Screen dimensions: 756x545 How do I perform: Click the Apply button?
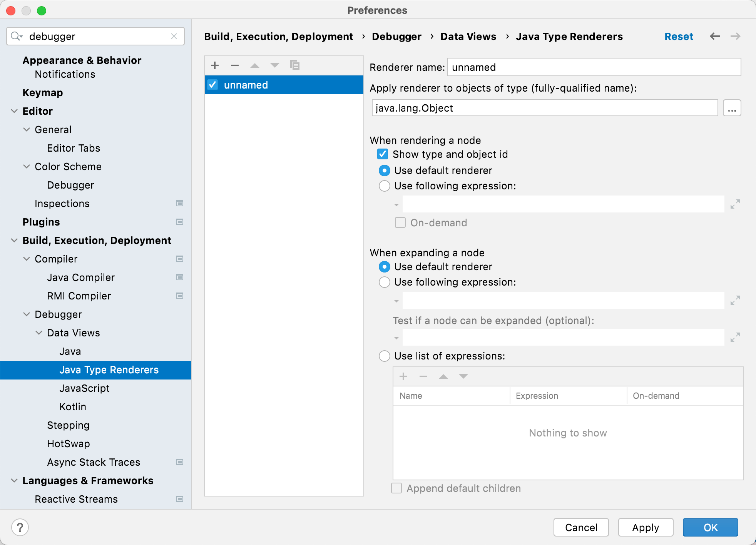click(644, 527)
